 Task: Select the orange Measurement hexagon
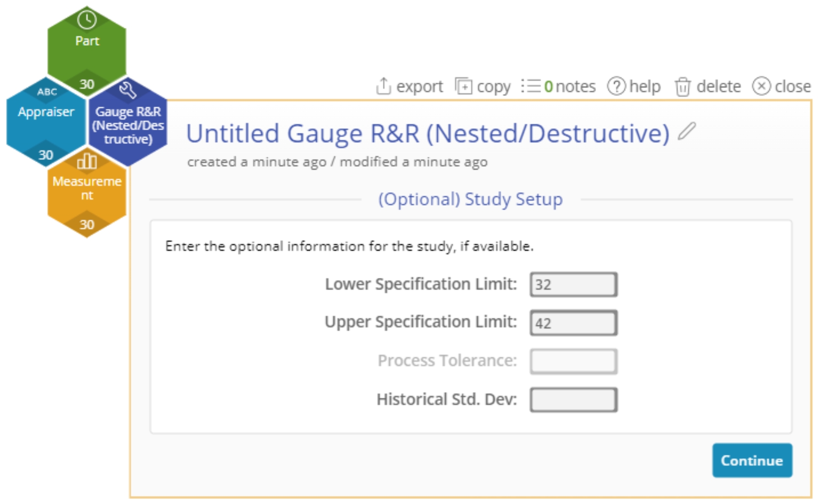click(87, 192)
